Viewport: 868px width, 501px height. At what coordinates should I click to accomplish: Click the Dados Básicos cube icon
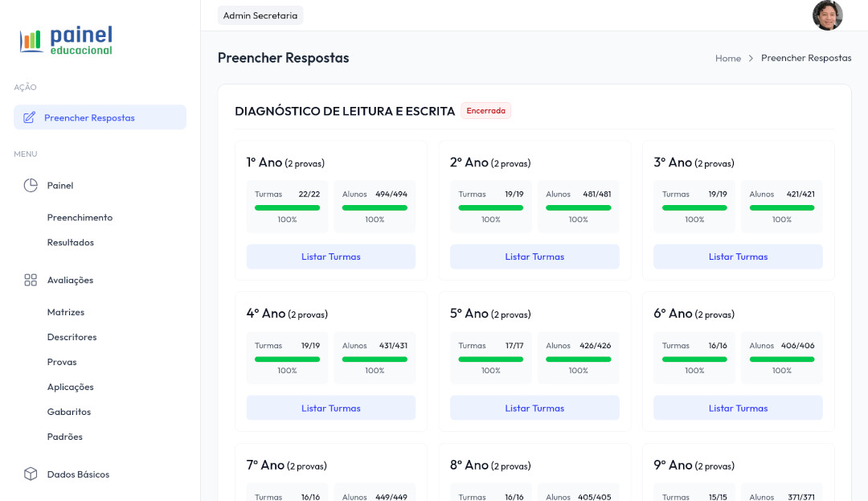coord(31,474)
